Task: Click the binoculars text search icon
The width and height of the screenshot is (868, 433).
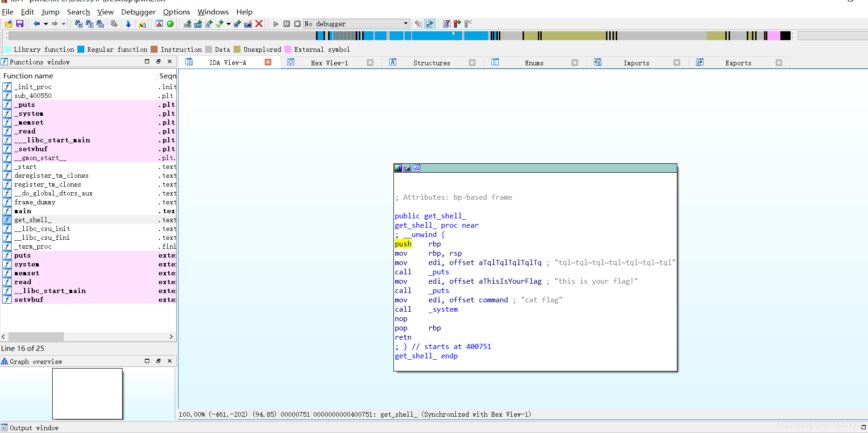Action: [90, 24]
